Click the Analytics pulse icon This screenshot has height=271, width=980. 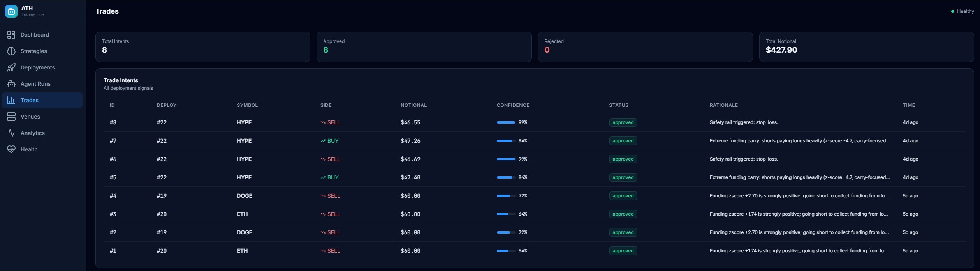click(11, 133)
